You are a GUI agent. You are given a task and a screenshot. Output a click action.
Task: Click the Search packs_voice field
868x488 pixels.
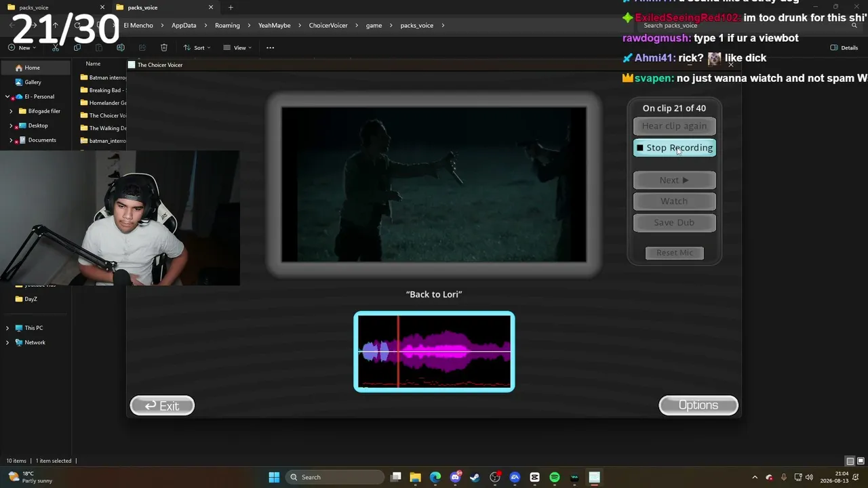[x=749, y=25]
